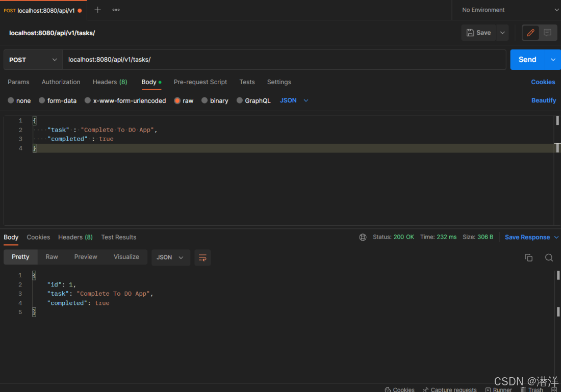Open a new request tab with plus icon
Screen dimensions: 561x392
click(97, 10)
